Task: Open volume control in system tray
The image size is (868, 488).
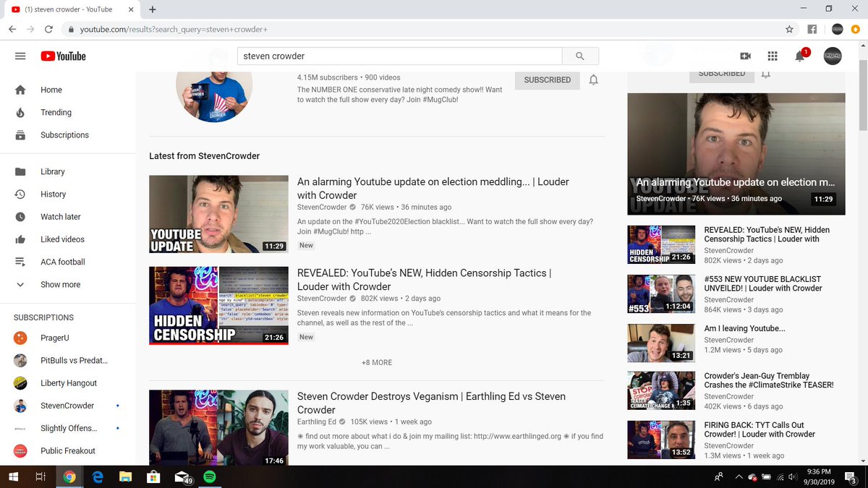Action: click(x=793, y=476)
